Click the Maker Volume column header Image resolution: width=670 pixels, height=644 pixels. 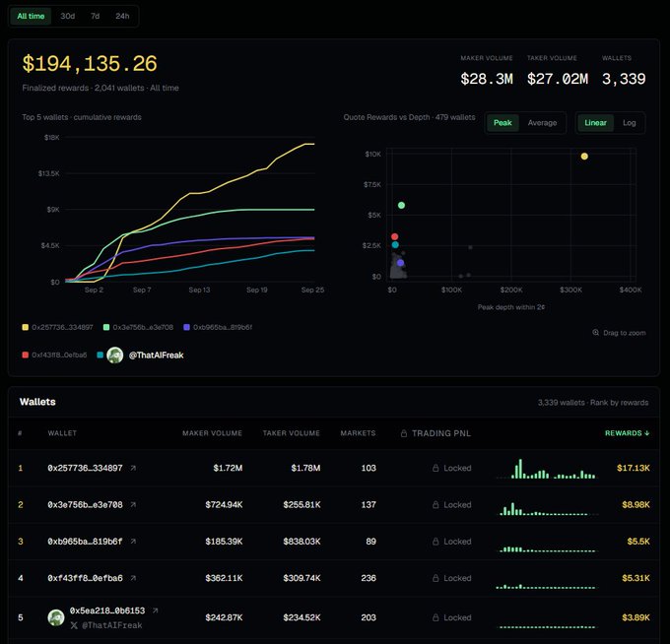[x=212, y=433]
